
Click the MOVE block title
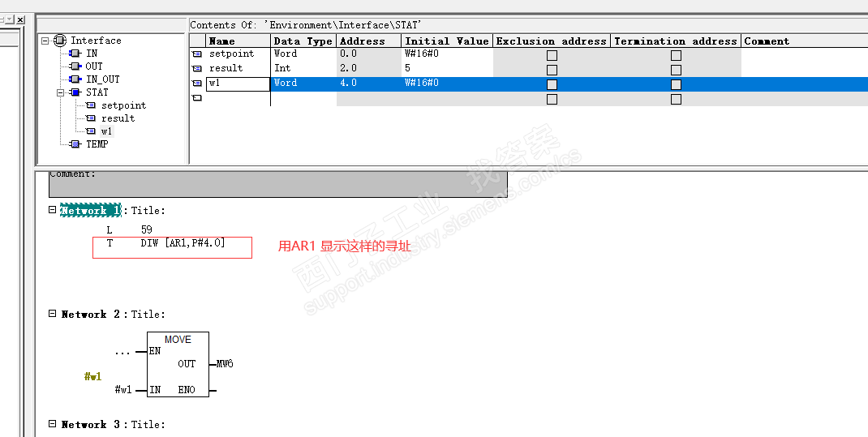(178, 340)
